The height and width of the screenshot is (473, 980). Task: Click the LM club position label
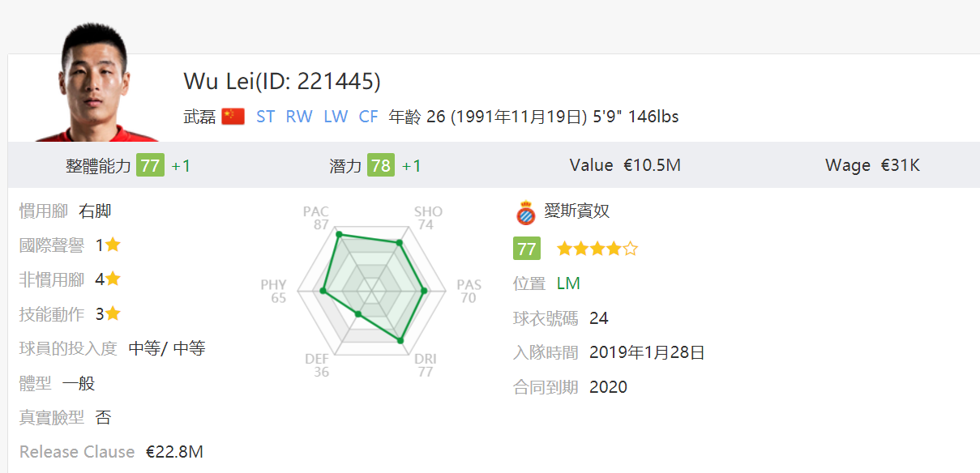pyautogui.click(x=568, y=283)
